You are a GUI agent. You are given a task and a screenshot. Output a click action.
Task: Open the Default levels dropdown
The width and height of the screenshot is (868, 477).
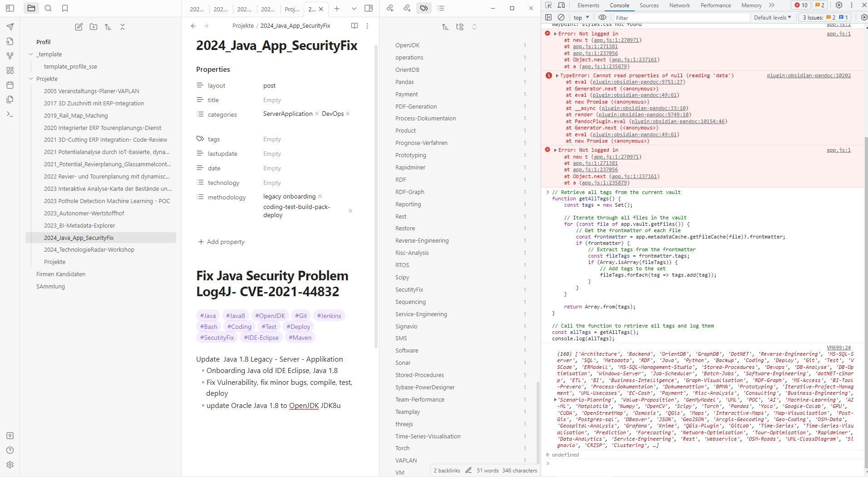coord(772,17)
